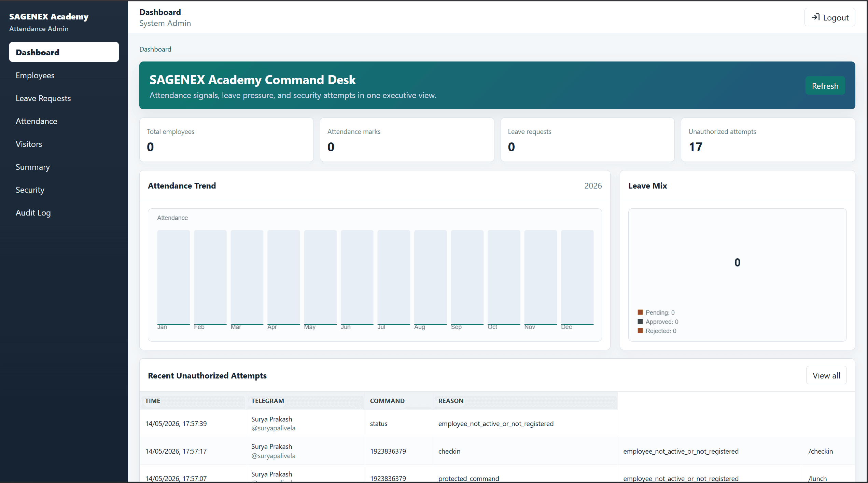This screenshot has width=868, height=483.
Task: Open the Dashboard sidebar item
Action: click(x=64, y=52)
